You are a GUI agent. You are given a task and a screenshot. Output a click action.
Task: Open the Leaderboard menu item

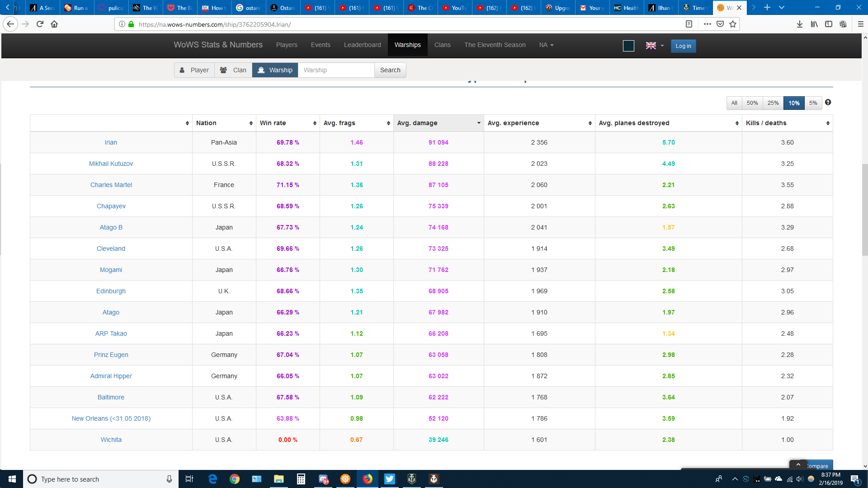coord(362,45)
